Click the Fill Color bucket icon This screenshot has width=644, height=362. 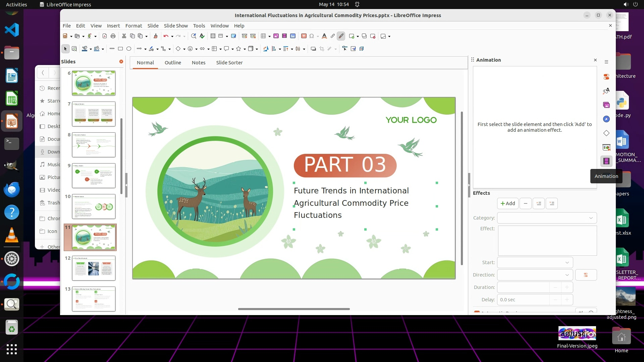[x=97, y=49]
